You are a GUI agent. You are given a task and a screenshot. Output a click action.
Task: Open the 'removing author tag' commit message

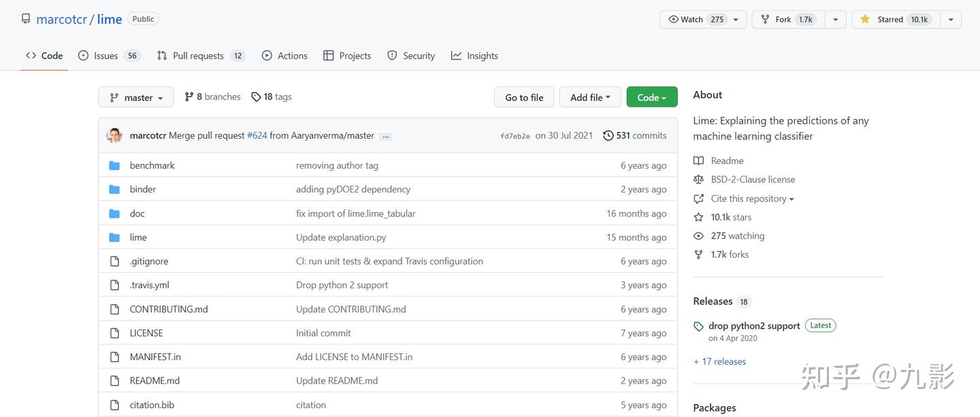tap(337, 165)
